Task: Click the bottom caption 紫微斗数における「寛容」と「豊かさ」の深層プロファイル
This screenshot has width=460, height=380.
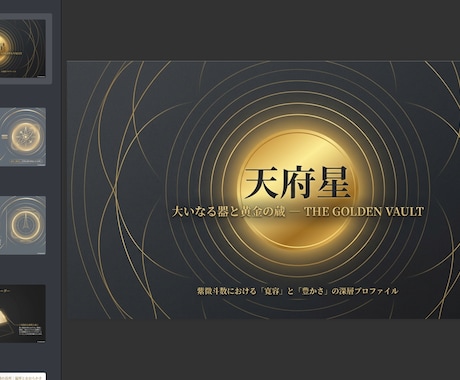Action: (x=298, y=291)
